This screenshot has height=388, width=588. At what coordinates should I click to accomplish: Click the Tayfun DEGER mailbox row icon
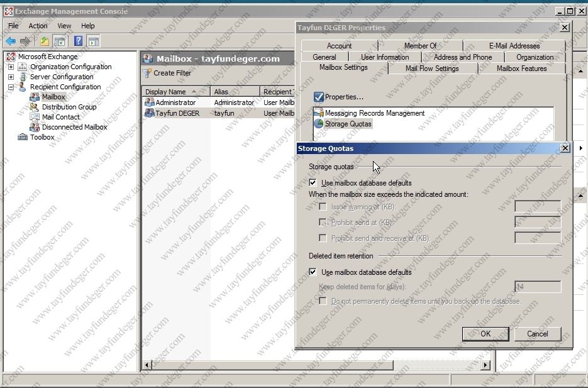[149, 113]
